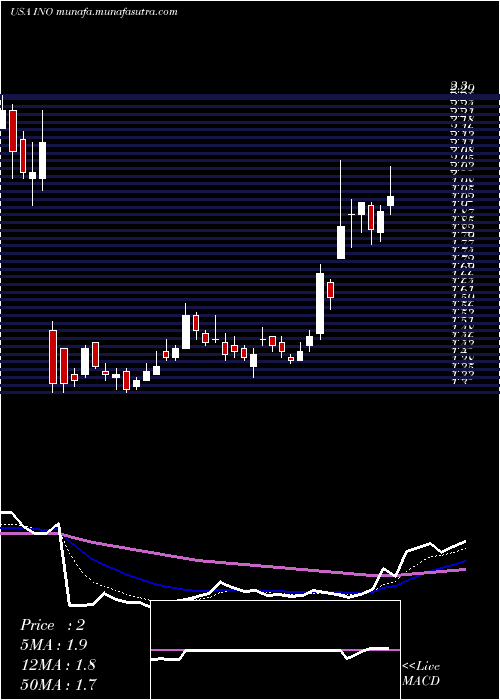Select the "Price : 2" readout
Image resolution: width=500 pixels, height=700 pixels.
[52, 625]
